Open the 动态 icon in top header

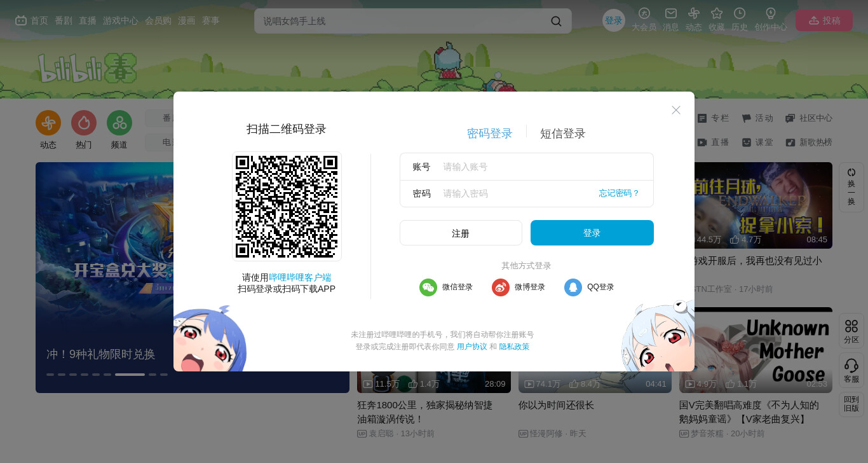click(694, 13)
